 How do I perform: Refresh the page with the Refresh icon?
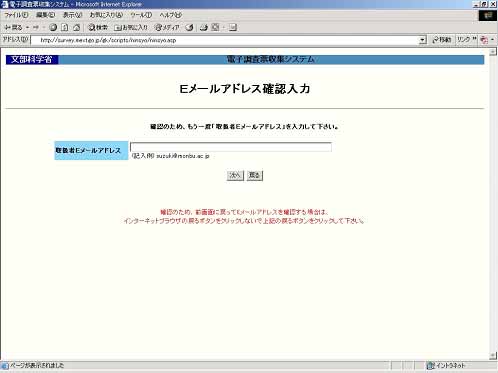(65, 27)
